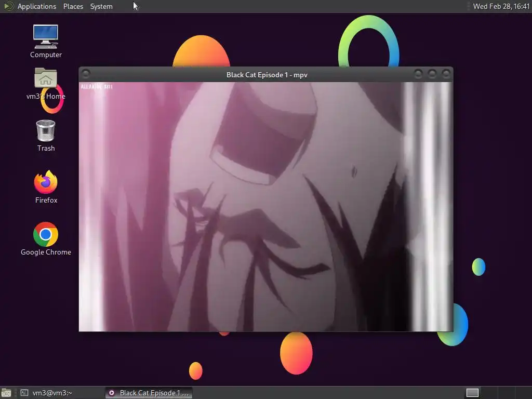Click the clock showing Wed Feb 28, 16:41

pos(501,6)
